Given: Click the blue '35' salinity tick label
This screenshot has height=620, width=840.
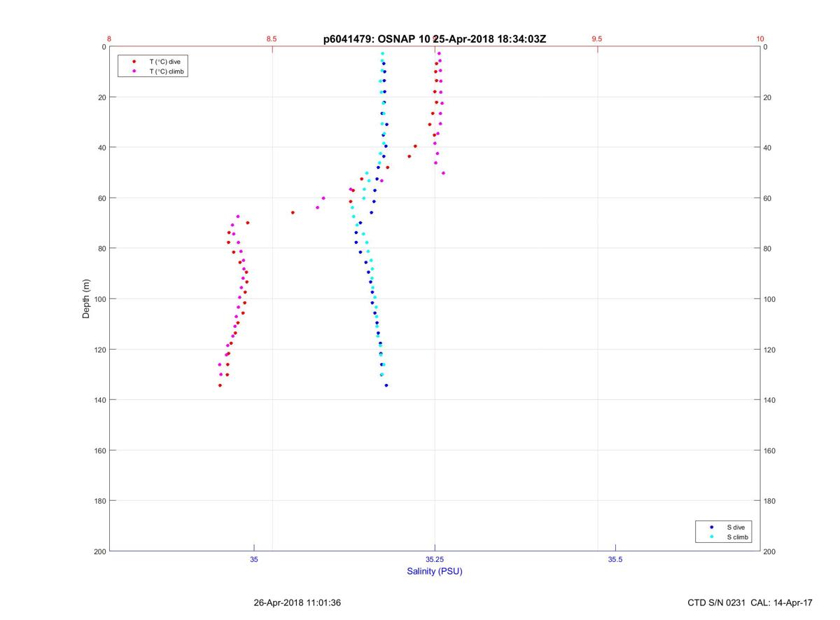Looking at the screenshot, I should 254,559.
